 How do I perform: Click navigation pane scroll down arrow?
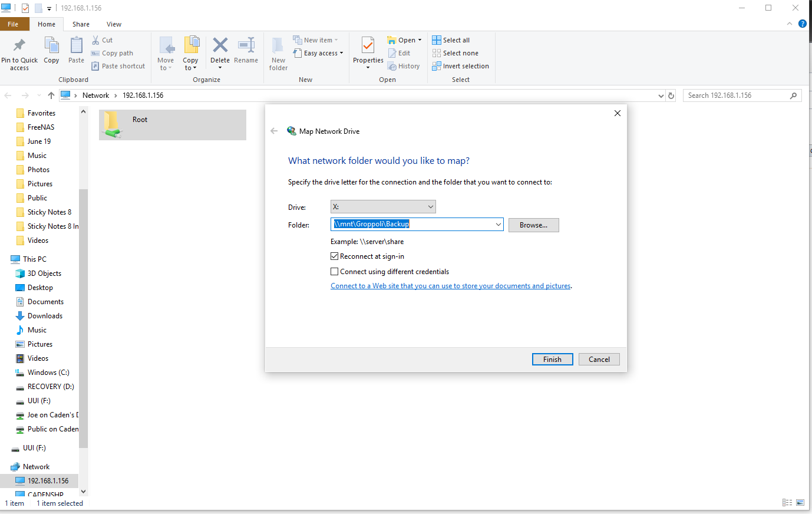83,492
